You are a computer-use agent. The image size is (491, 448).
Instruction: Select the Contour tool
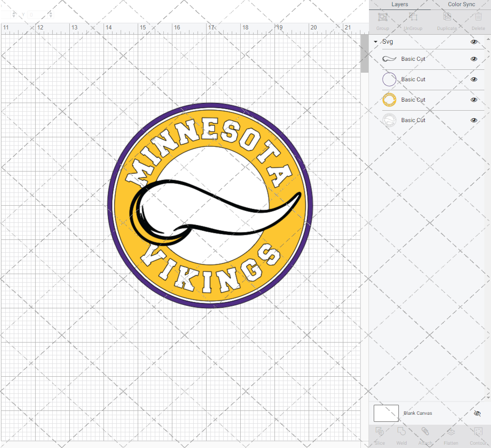pos(478,432)
